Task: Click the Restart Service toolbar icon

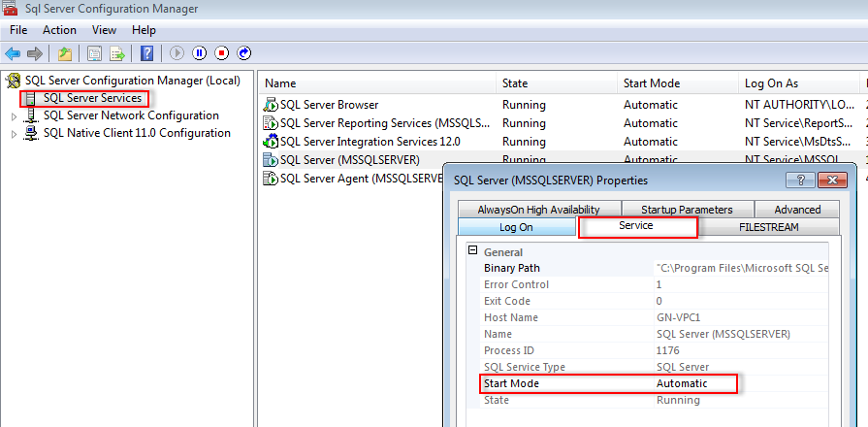Action: 244,53
